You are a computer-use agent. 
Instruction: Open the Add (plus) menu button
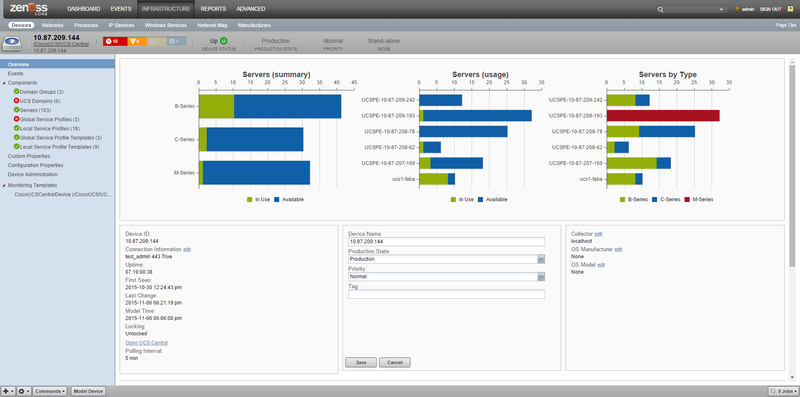tap(8, 391)
